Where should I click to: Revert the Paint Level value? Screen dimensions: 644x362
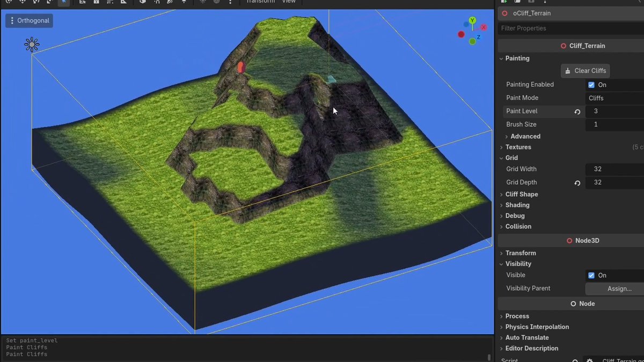(577, 112)
